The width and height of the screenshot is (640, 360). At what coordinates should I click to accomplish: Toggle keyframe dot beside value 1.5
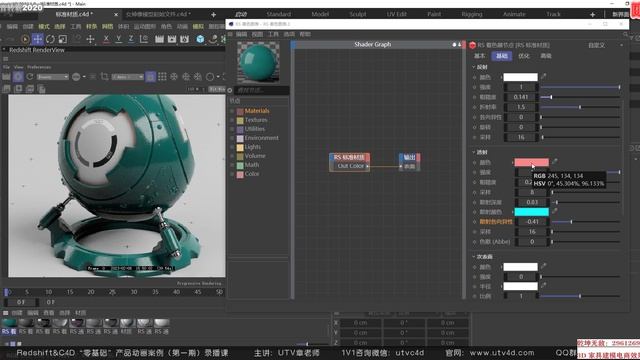(474, 107)
